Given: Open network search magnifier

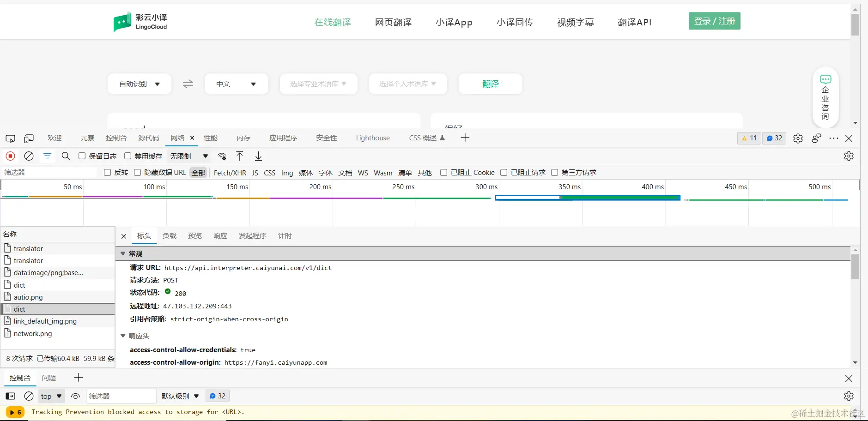Looking at the screenshot, I should 66,156.
